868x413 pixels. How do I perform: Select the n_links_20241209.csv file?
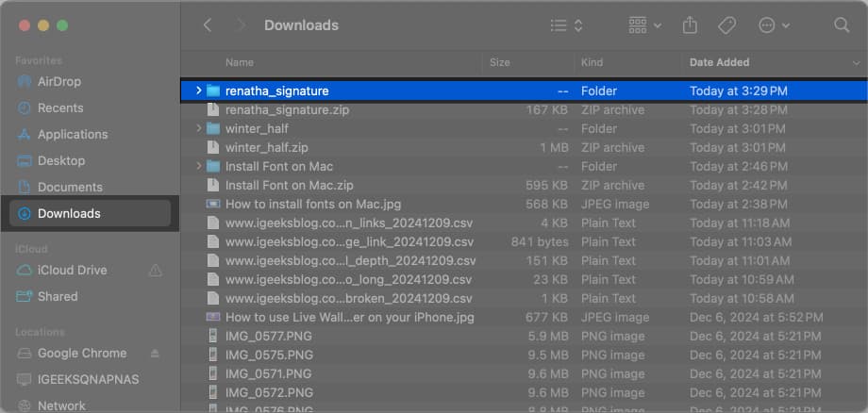coord(349,223)
